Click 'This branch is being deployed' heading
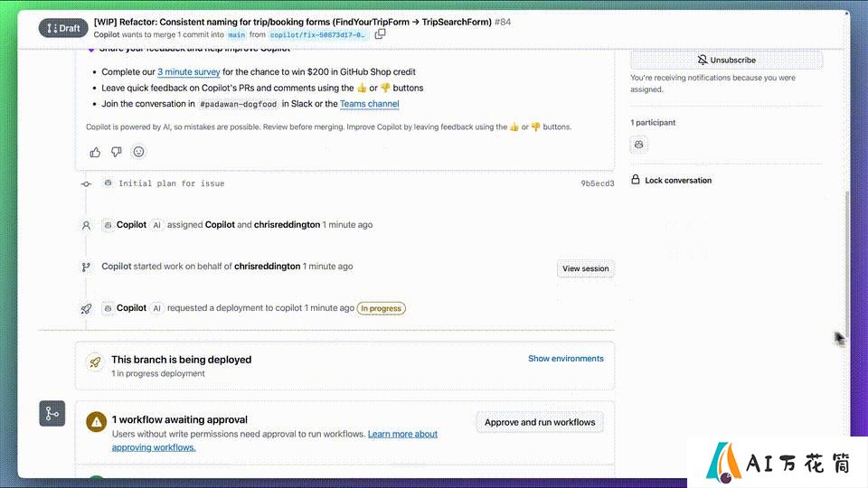Screen dimensions: 868x488 [x=181, y=360]
